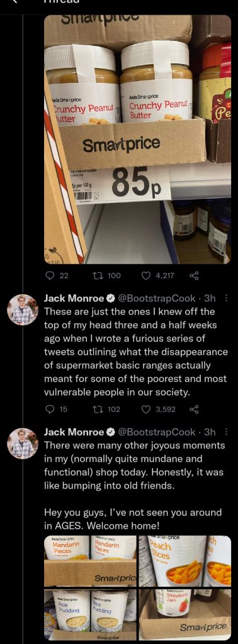
Task: Share the basic ranges tweet
Action: pyautogui.click(x=194, y=409)
